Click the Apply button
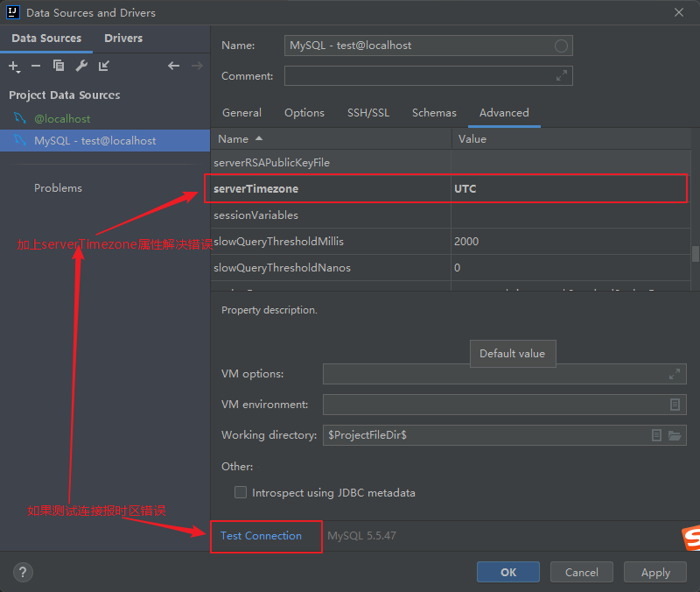 pos(654,573)
